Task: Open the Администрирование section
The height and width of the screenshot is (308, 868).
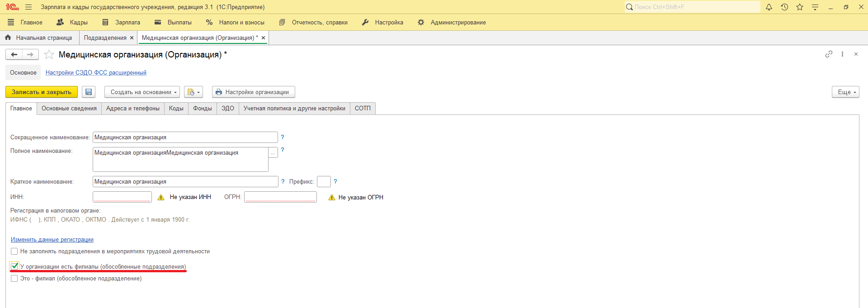Action: (452, 22)
